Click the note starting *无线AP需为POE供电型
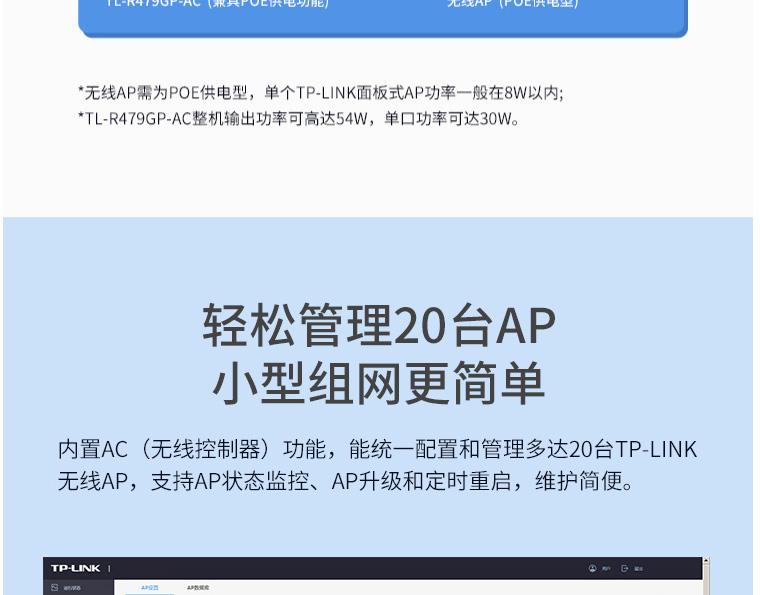The width and height of the screenshot is (760, 595). coord(321,93)
